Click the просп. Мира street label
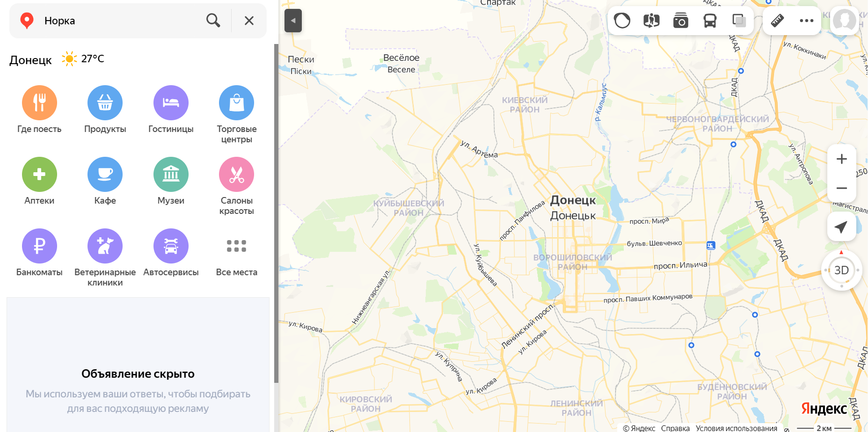 click(x=649, y=220)
